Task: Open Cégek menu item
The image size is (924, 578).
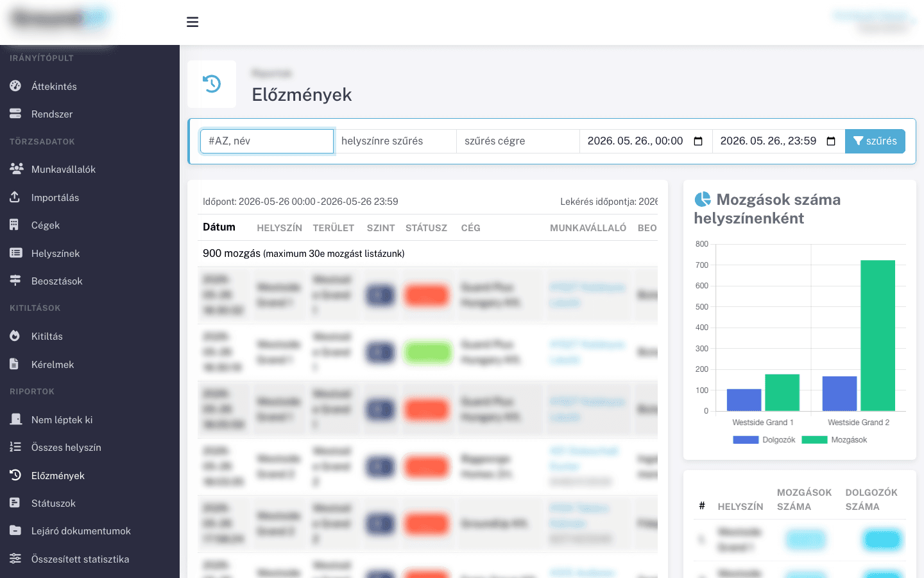Action: pyautogui.click(x=46, y=225)
